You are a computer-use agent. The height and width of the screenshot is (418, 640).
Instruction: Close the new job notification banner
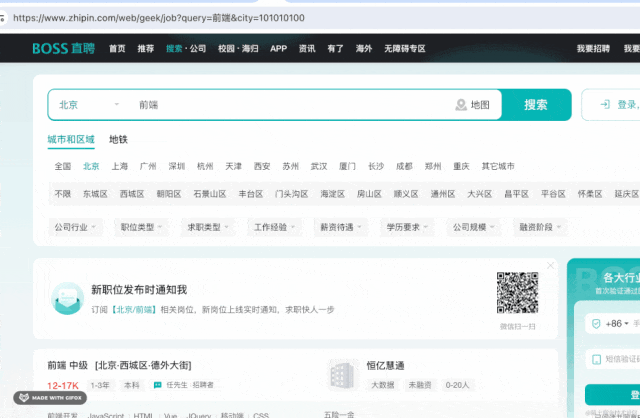coord(550,266)
